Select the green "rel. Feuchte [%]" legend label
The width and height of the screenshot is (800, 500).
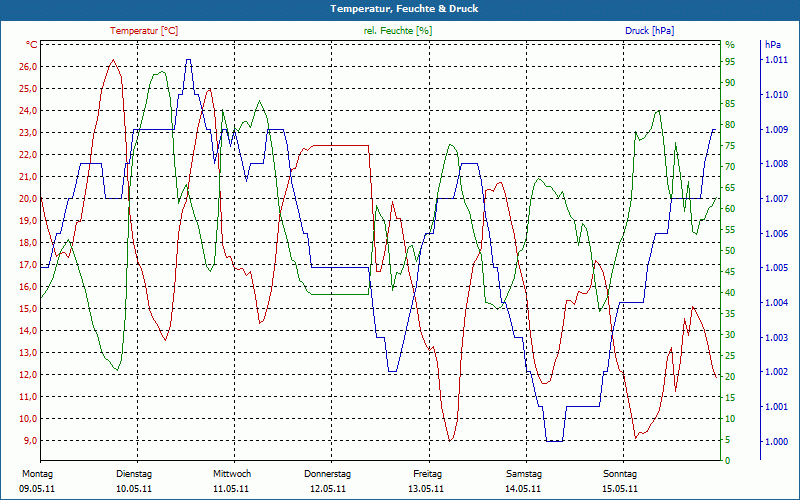click(x=397, y=31)
